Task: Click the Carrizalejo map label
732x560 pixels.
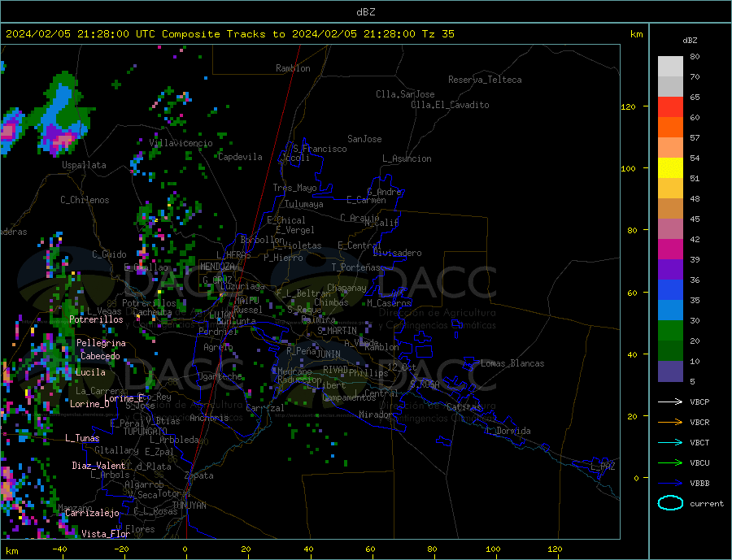Action: [x=92, y=513]
